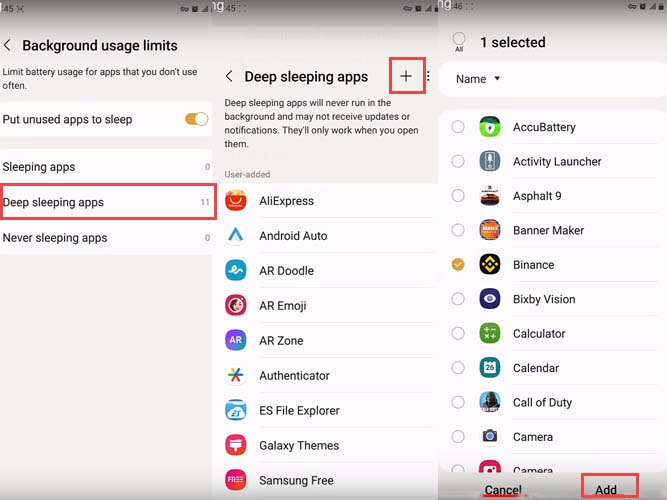
Task: Tap the Binance name text
Action: 533,265
